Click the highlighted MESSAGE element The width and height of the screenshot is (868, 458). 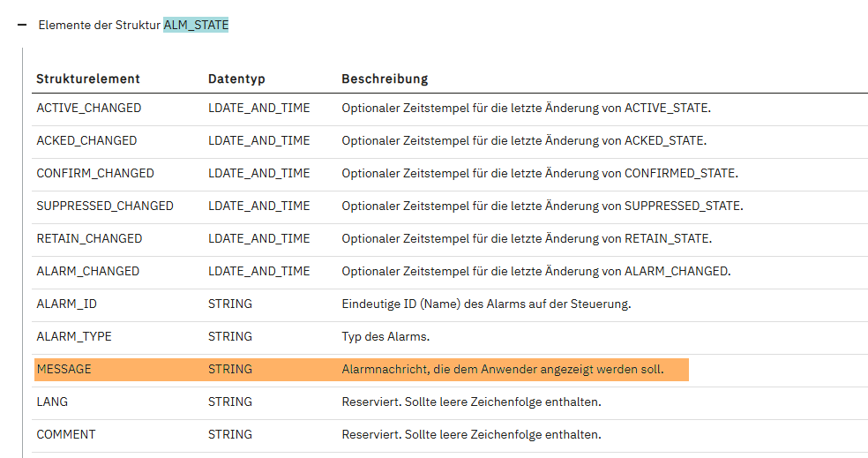click(x=64, y=369)
